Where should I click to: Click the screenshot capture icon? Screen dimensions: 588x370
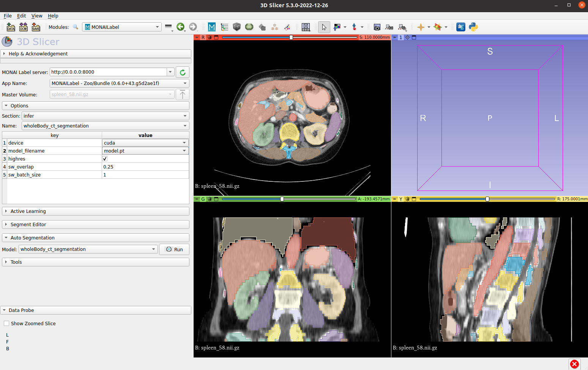click(x=377, y=27)
